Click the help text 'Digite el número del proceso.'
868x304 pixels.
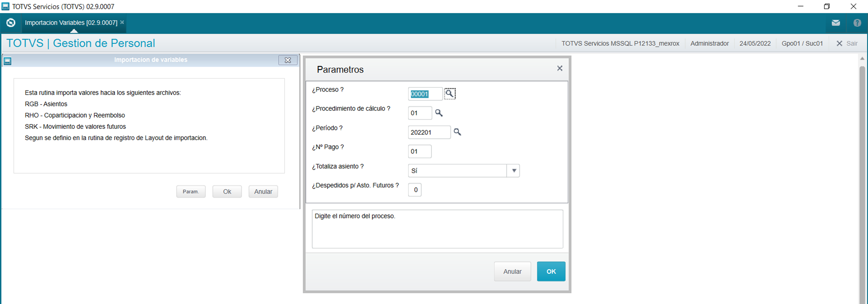coord(354,216)
